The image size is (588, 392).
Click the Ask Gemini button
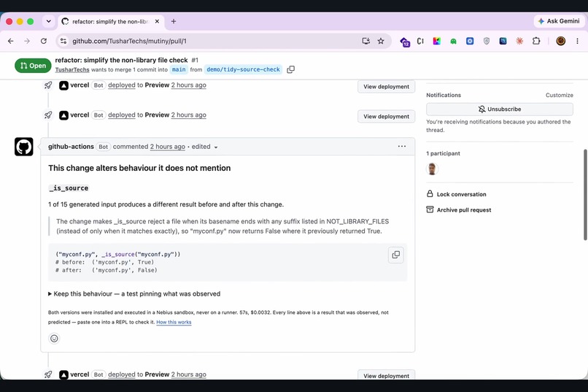click(559, 21)
